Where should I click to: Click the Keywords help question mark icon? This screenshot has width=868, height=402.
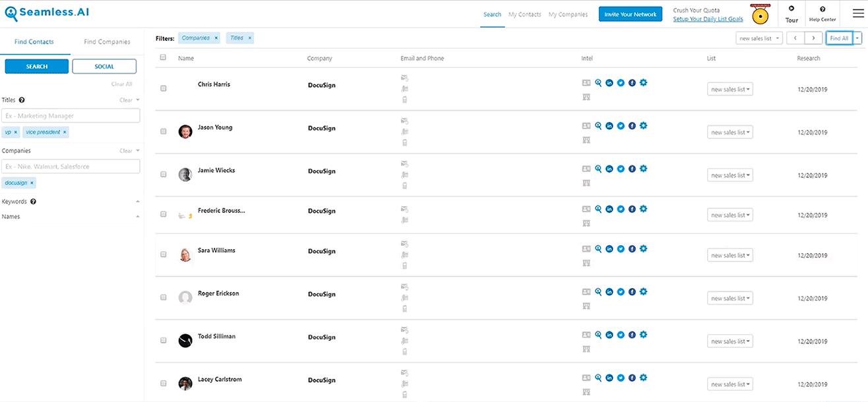tap(33, 202)
